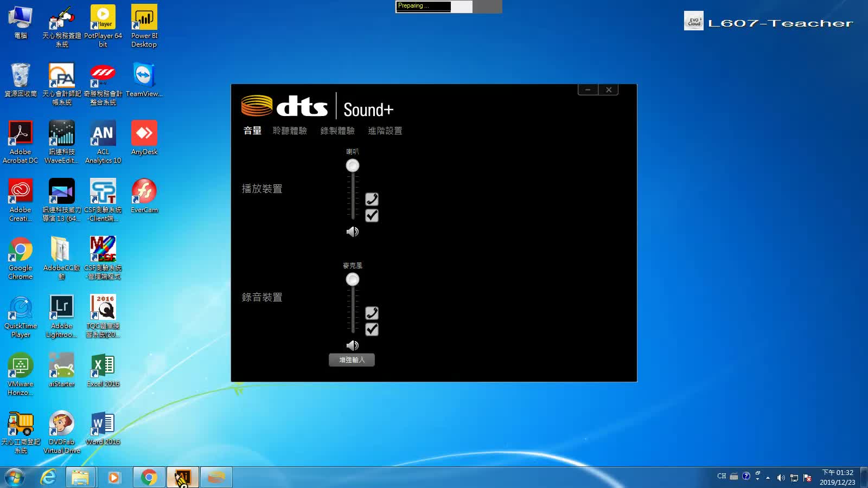Click the speaker (喇叭) volume slider knob
This screenshot has height=488, width=868.
pyautogui.click(x=353, y=165)
